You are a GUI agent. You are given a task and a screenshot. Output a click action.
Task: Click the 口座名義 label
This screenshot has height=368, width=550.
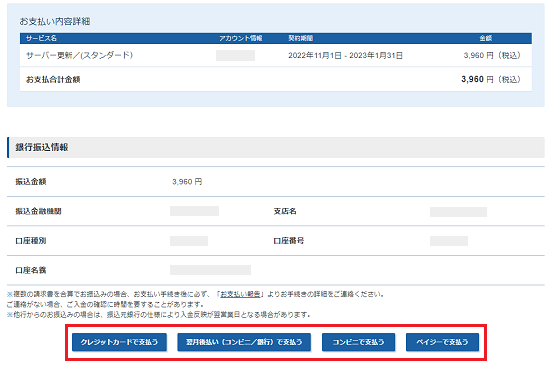tap(31, 270)
